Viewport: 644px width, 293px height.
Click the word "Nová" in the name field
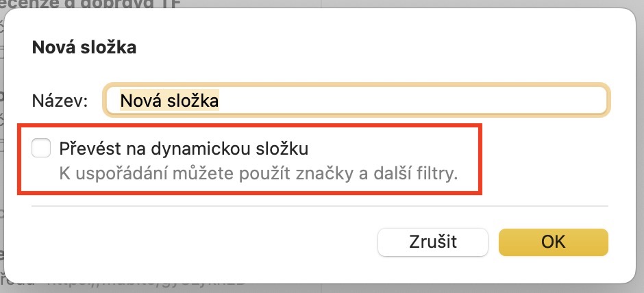point(138,101)
